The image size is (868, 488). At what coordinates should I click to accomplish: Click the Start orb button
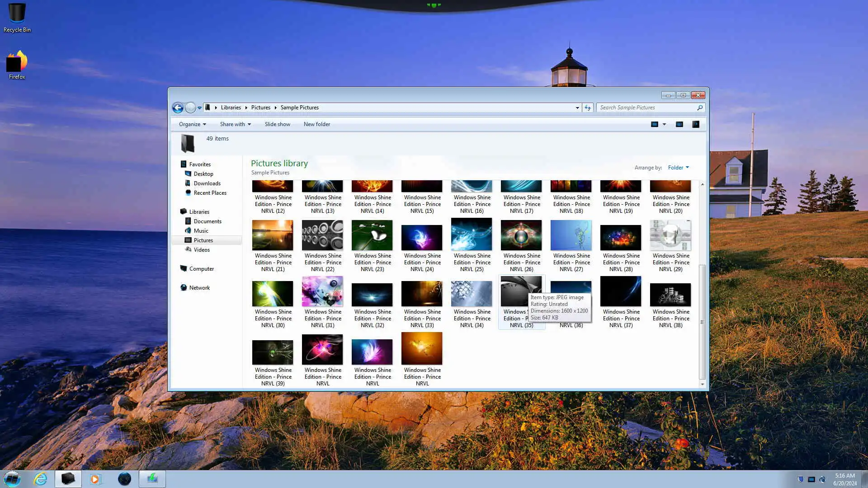[x=12, y=479]
